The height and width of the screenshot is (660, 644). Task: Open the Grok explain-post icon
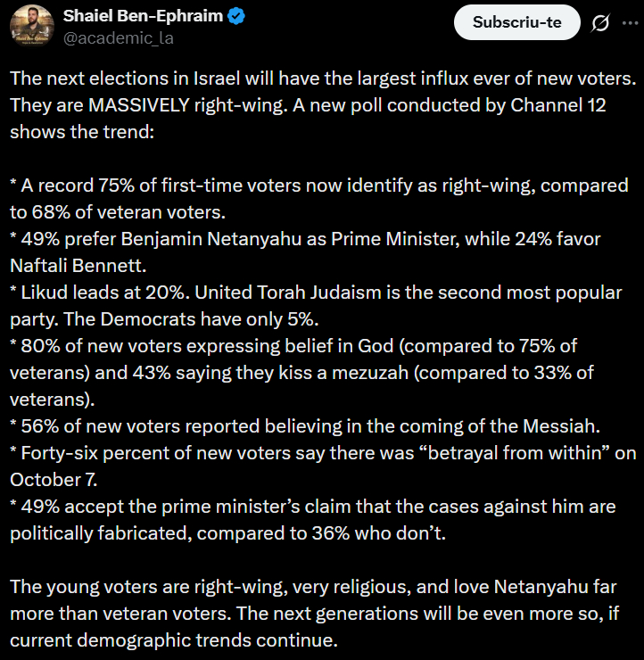pyautogui.click(x=600, y=24)
